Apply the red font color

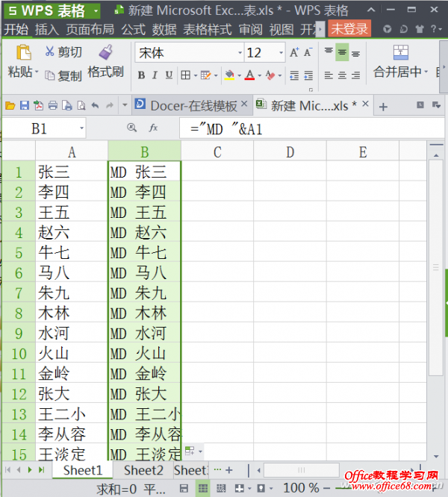[x=250, y=75]
